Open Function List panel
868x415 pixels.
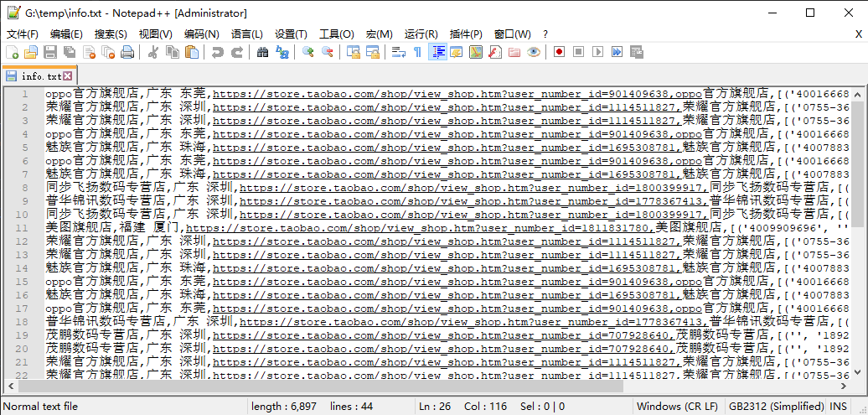click(495, 52)
